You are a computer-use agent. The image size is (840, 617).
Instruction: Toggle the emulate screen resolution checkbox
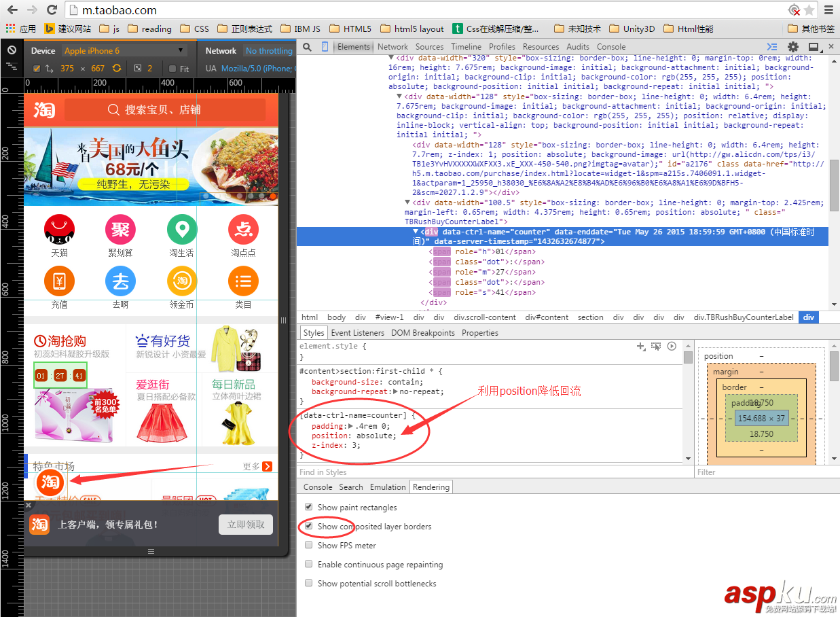point(37,69)
